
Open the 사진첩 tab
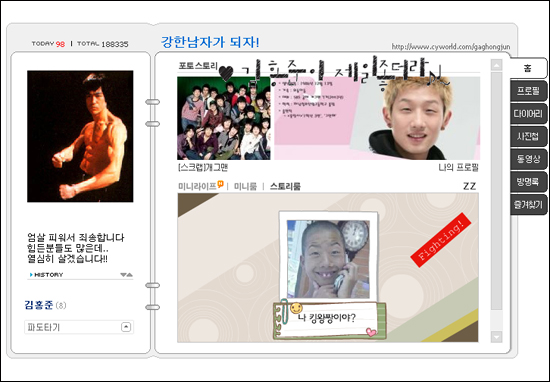click(x=528, y=136)
